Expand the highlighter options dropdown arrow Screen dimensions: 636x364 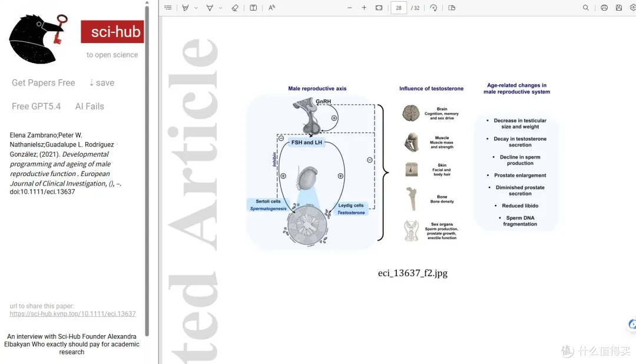tap(196, 8)
